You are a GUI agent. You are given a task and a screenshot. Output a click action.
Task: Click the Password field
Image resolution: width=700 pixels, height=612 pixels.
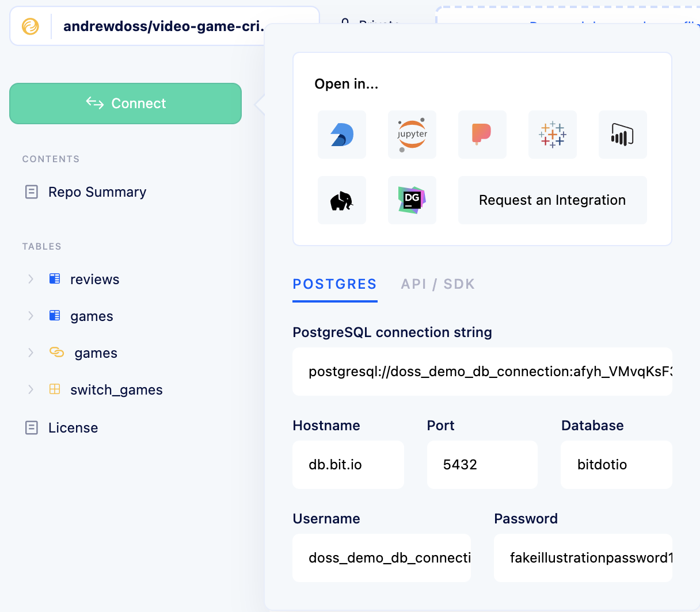click(583, 558)
